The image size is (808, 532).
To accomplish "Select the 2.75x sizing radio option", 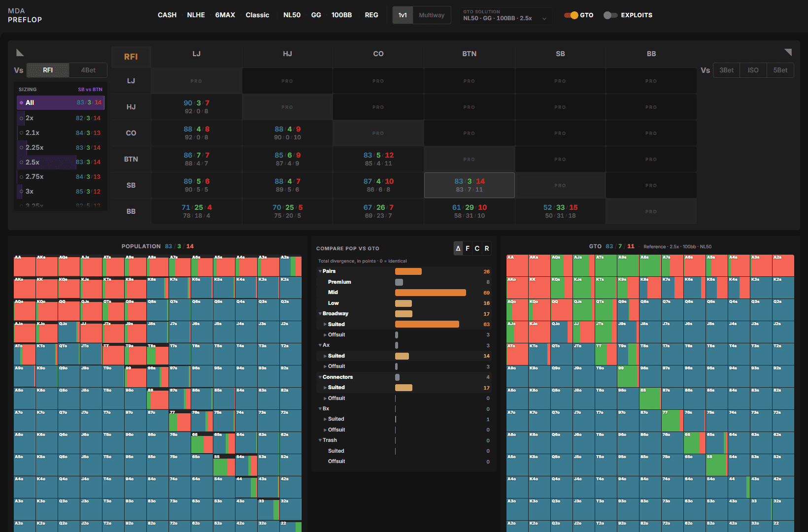I will click(x=61, y=177).
